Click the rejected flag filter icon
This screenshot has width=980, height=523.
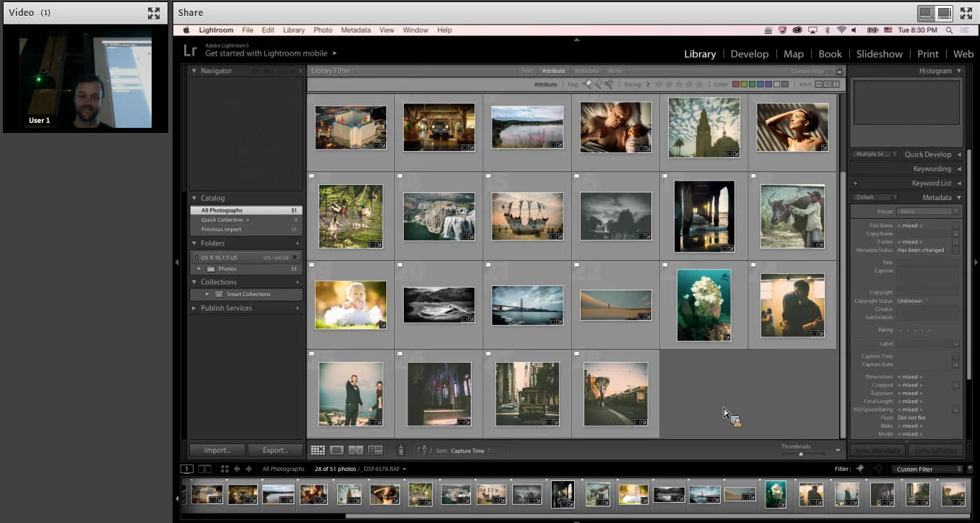pyautogui.click(x=609, y=84)
